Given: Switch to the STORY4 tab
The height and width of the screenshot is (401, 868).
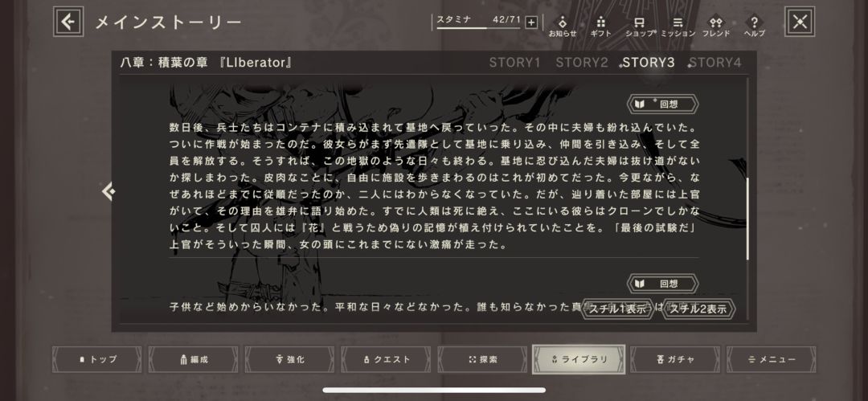Looking at the screenshot, I should click(x=714, y=63).
